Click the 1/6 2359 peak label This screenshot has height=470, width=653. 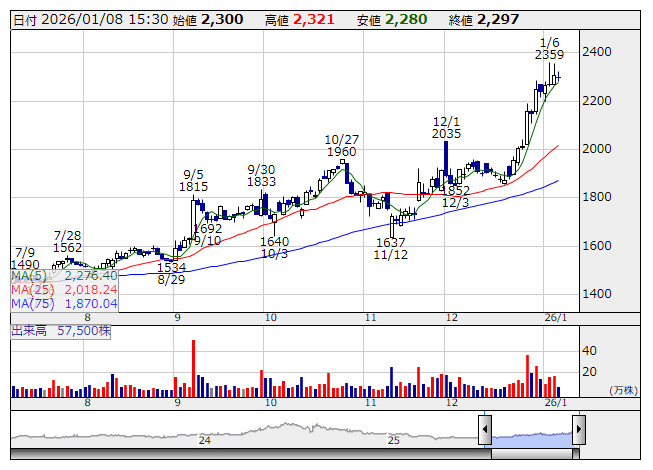point(549,49)
